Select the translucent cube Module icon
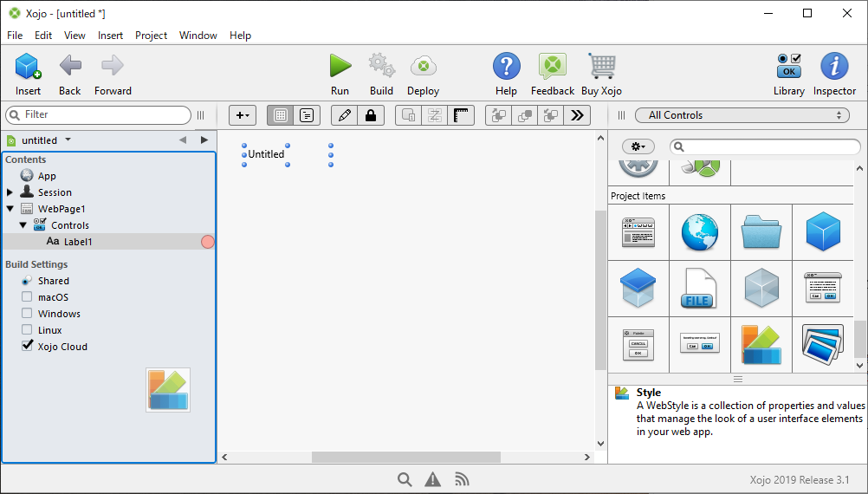The image size is (868, 494). point(761,288)
